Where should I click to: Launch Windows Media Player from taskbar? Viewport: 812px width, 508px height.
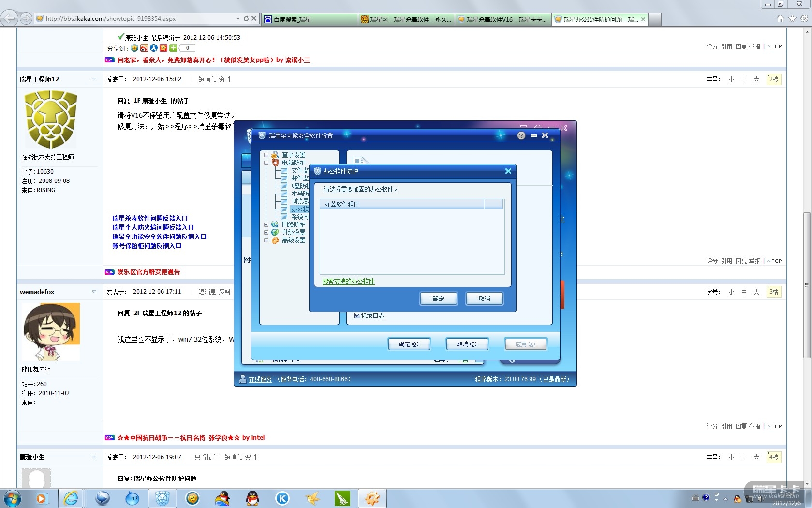click(41, 498)
